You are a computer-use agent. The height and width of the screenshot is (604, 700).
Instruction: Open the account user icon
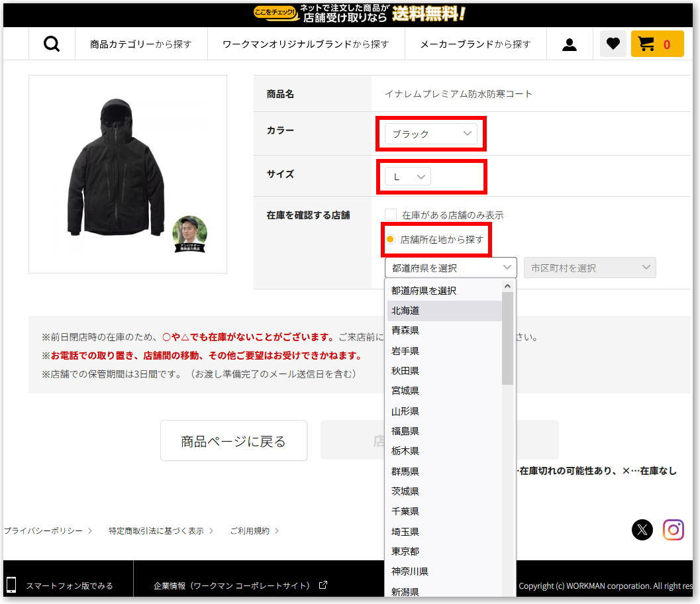click(569, 44)
